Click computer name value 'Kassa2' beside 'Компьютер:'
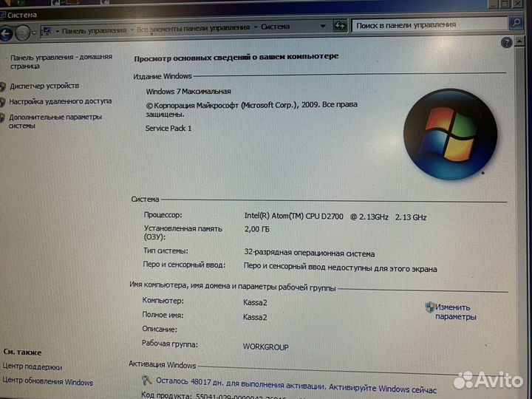This screenshot has height=399, width=532. click(255, 302)
